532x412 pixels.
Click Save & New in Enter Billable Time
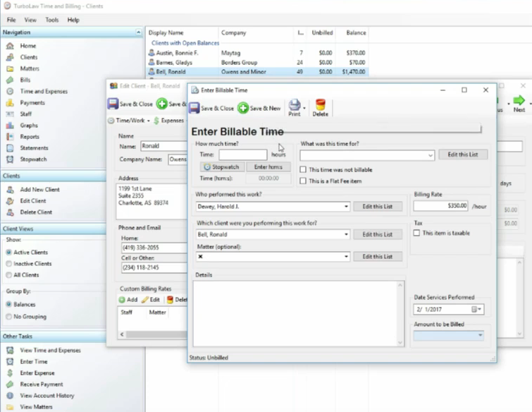click(x=259, y=109)
